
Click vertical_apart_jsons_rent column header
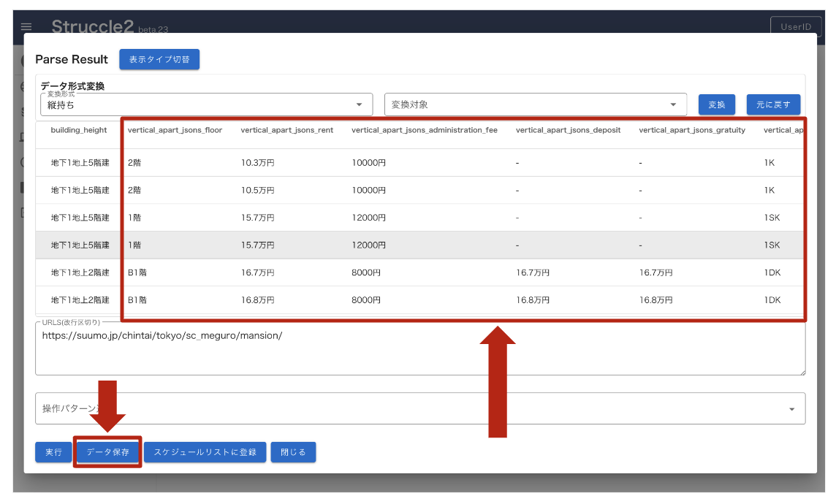(287, 130)
